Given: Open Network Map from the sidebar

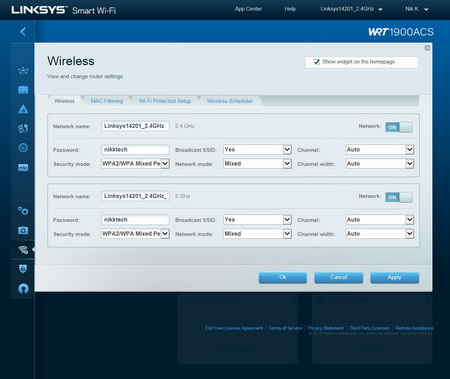Looking at the screenshot, I should (x=23, y=70).
